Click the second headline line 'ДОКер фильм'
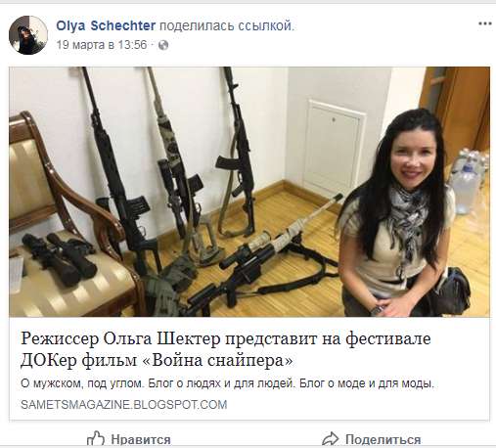Image resolution: width=496 pixels, height=448 pixels. point(78,360)
